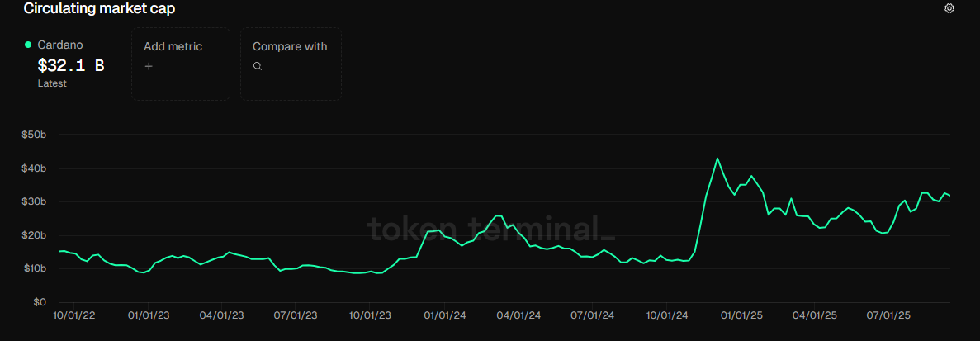Screen dimensions: 980x341
Task: Toggle the Cardano series label
Action: pos(60,45)
